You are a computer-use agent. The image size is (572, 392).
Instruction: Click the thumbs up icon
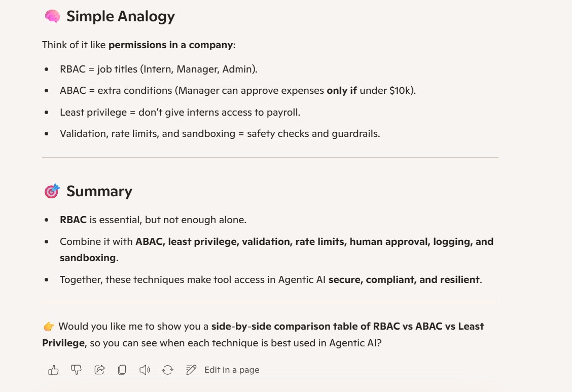[53, 370]
